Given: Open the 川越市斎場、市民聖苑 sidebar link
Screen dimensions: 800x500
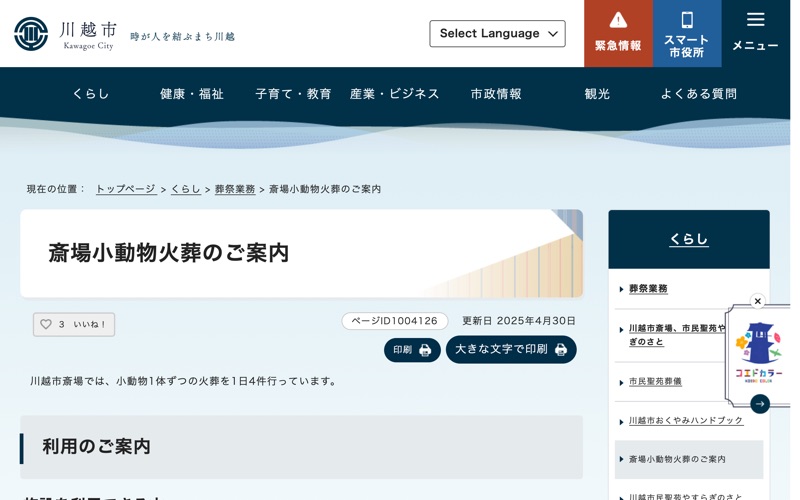Looking at the screenshot, I should tap(677, 335).
